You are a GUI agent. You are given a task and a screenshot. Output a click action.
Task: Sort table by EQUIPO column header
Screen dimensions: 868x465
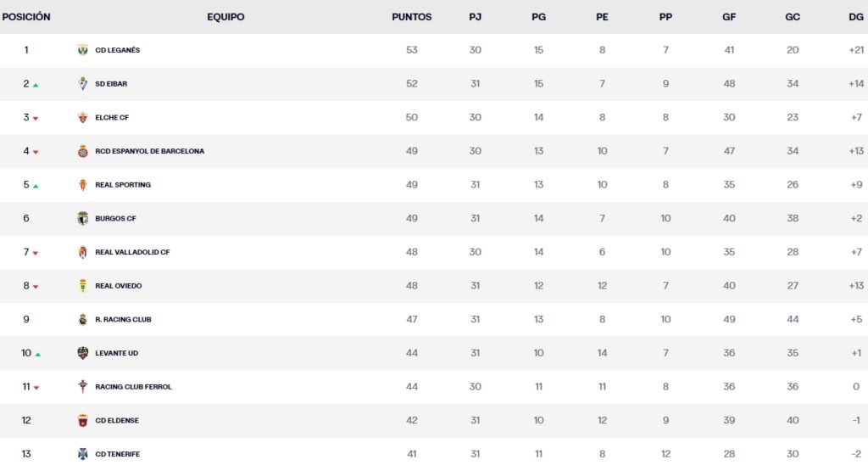[225, 17]
